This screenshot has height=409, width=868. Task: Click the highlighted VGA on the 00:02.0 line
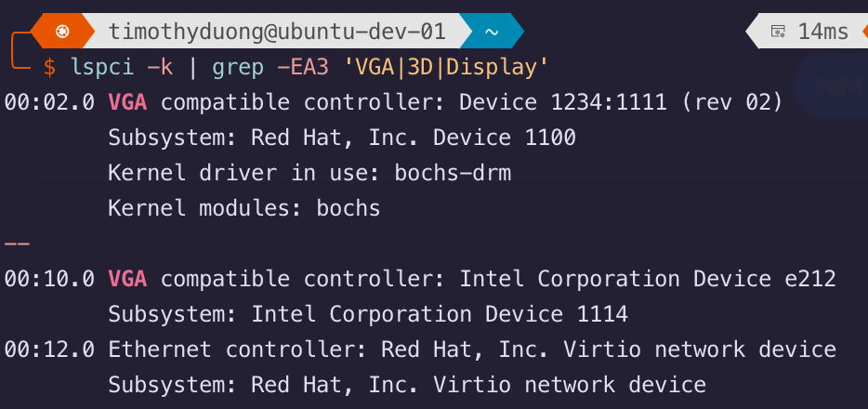pyautogui.click(x=127, y=102)
